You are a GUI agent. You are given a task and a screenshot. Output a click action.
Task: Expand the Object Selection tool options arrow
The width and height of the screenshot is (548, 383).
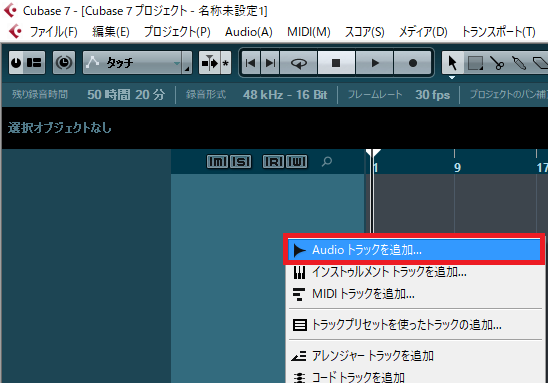(x=452, y=77)
